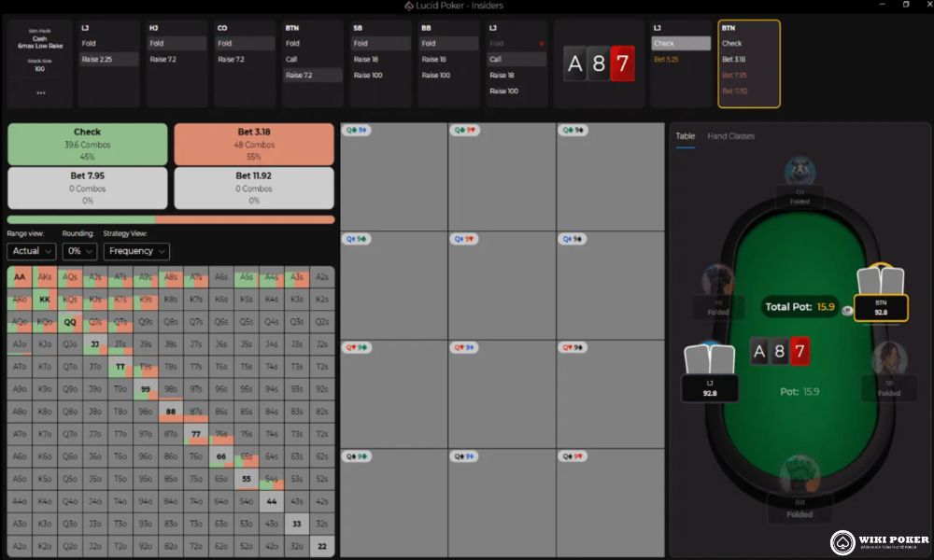Click the CO player avatar at table top
The width and height of the screenshot is (934, 560).
point(800,171)
